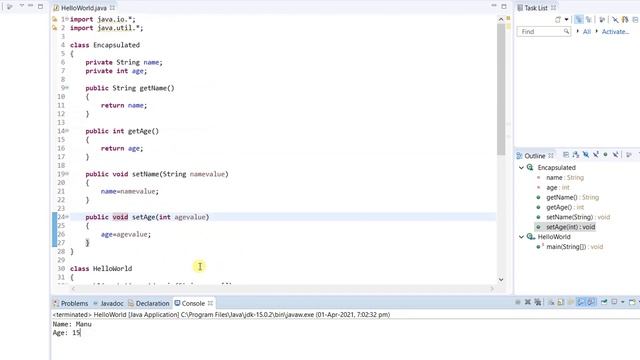Click the Hide Completed Tasks icon
640x360 pixels.
tap(615, 19)
